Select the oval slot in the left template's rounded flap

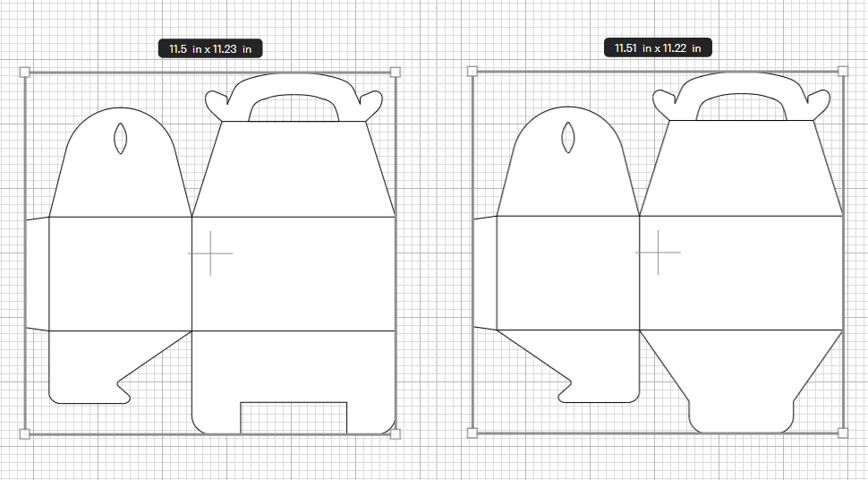click(x=120, y=139)
